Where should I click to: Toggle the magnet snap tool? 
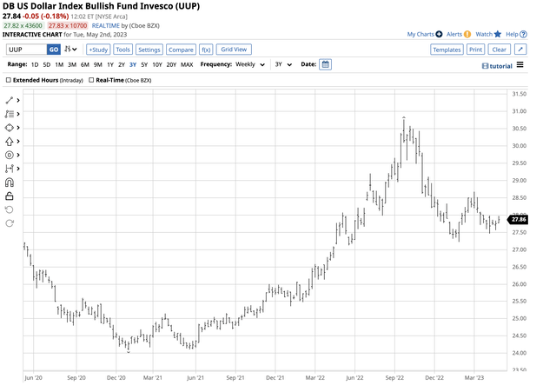10,183
